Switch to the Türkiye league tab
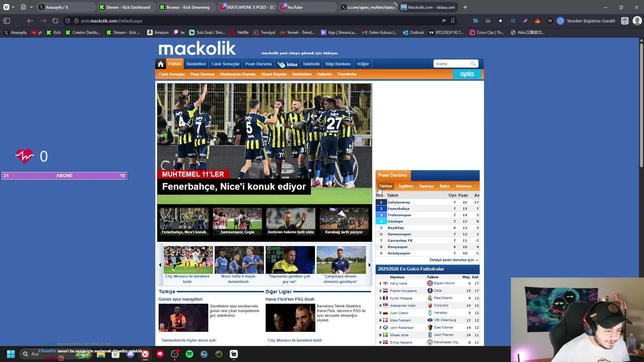The width and height of the screenshot is (644, 362). point(385,186)
